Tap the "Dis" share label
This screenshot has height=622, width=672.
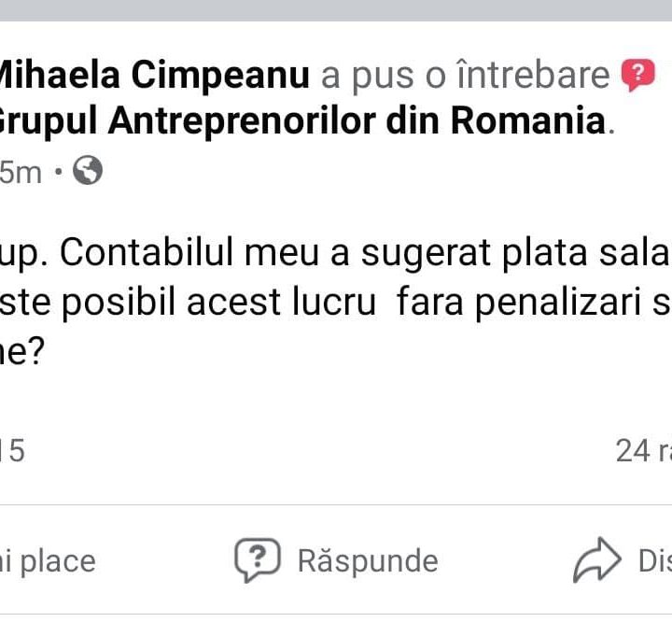654,560
